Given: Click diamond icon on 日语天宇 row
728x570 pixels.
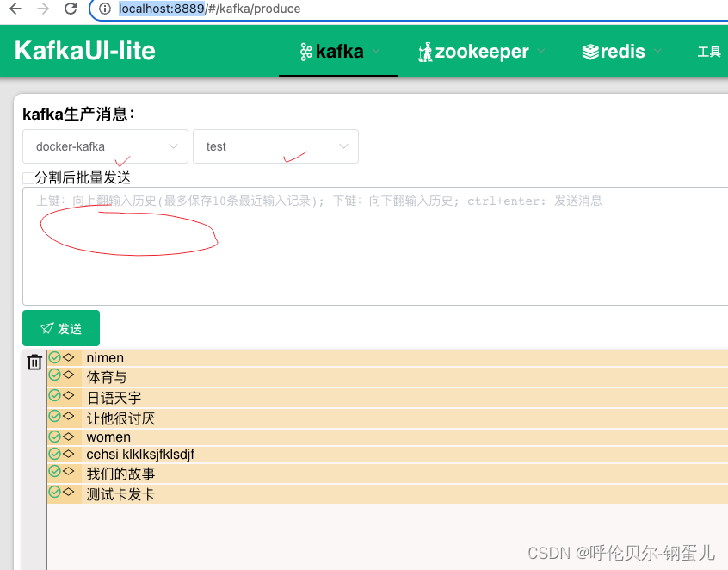Looking at the screenshot, I should pyautogui.click(x=69, y=395).
